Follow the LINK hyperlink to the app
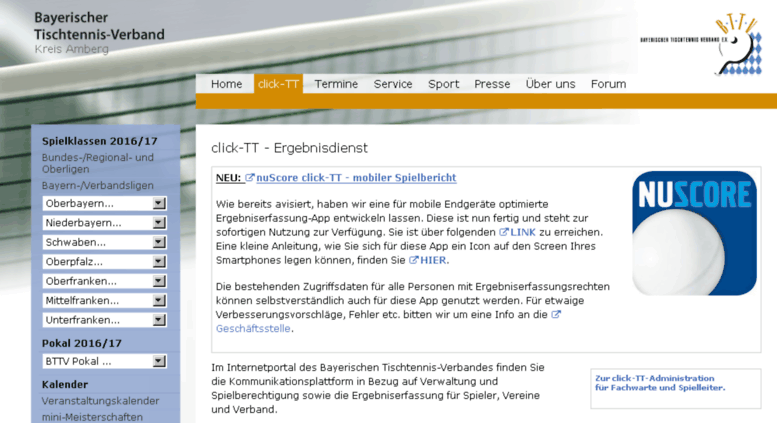 (523, 232)
